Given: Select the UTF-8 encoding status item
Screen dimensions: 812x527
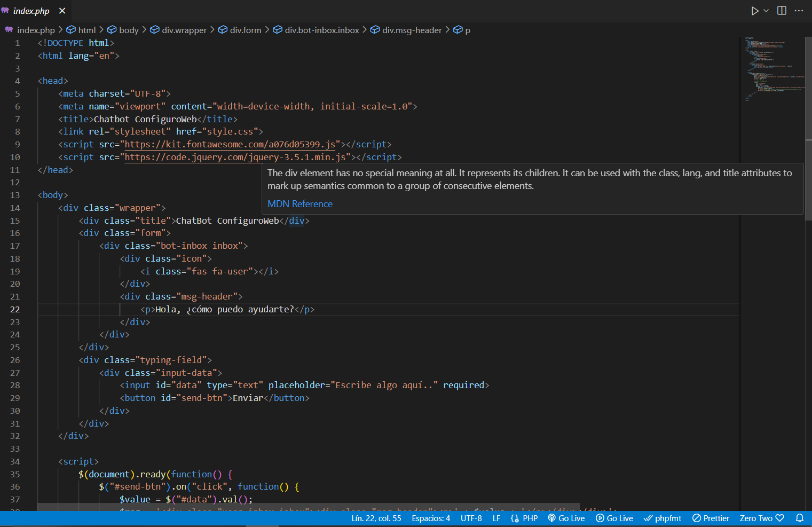Looking at the screenshot, I should tap(471, 518).
